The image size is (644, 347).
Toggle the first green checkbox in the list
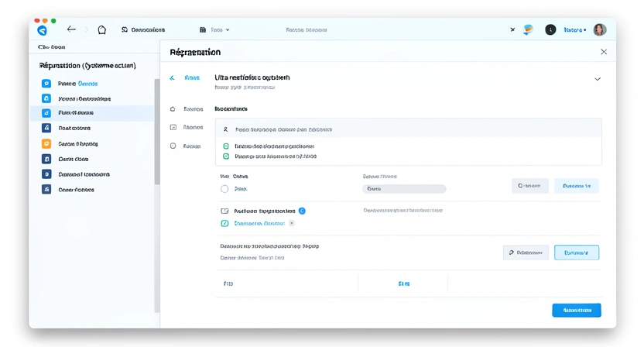click(226, 146)
